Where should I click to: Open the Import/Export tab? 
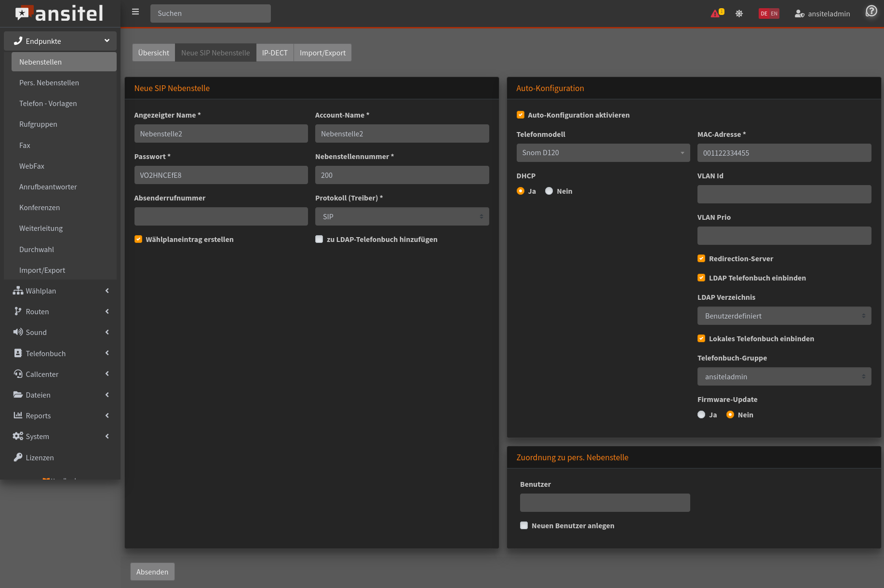[x=322, y=53]
